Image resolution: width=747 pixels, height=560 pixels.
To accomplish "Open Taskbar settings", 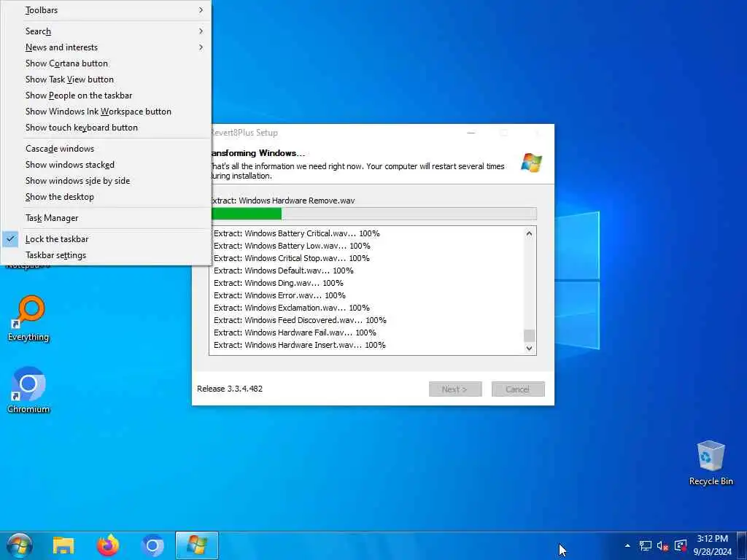I will pyautogui.click(x=107, y=255).
